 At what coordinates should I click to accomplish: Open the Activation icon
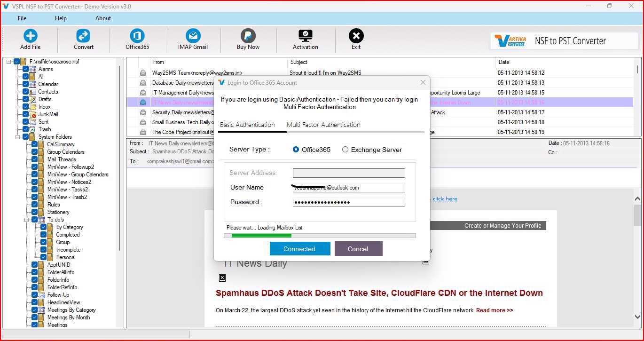(306, 36)
